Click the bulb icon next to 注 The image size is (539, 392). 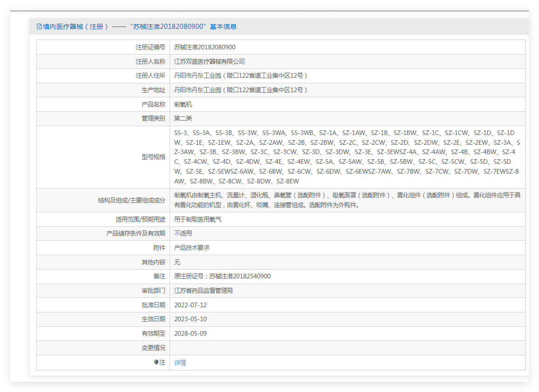[157, 362]
